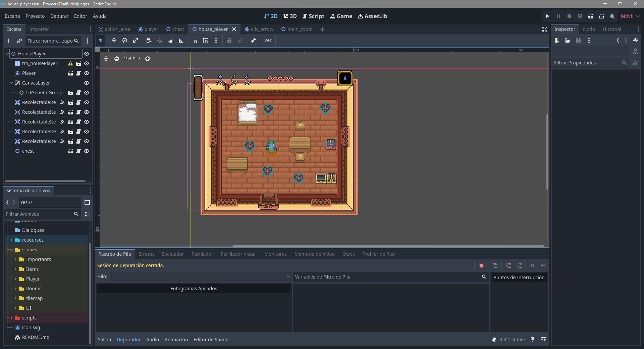
Task: Switch to the main_room scene tab
Action: point(297,29)
